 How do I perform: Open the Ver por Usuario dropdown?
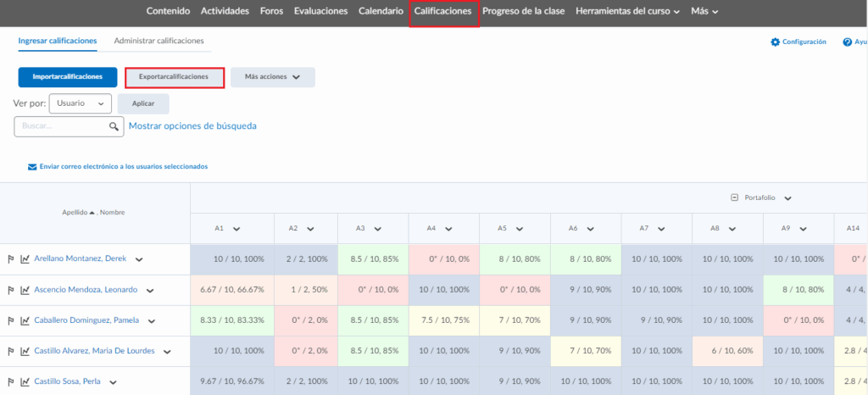81,103
